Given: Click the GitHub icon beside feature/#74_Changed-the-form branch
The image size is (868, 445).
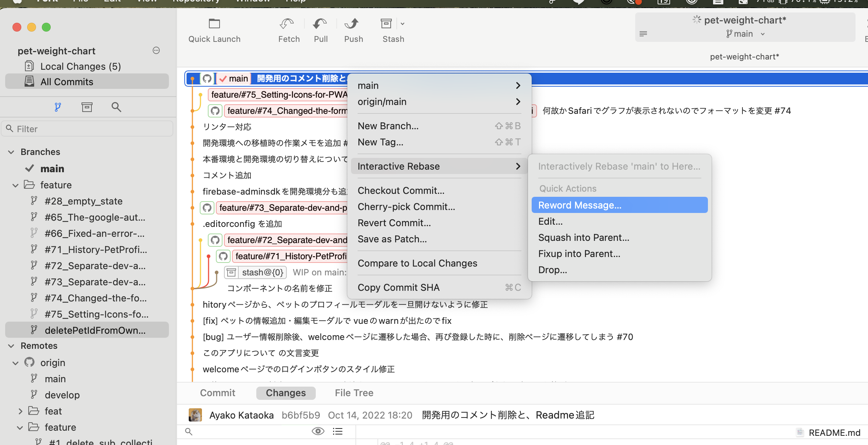Looking at the screenshot, I should [x=215, y=111].
